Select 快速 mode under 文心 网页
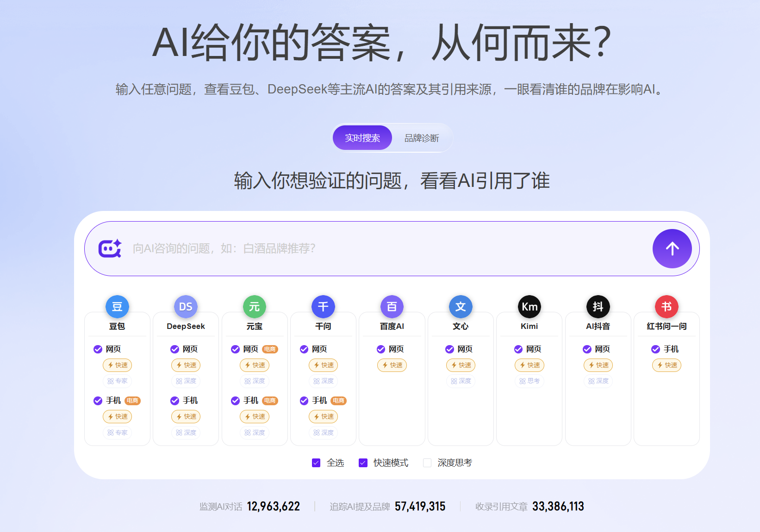This screenshot has height=532, width=760. coord(461,365)
